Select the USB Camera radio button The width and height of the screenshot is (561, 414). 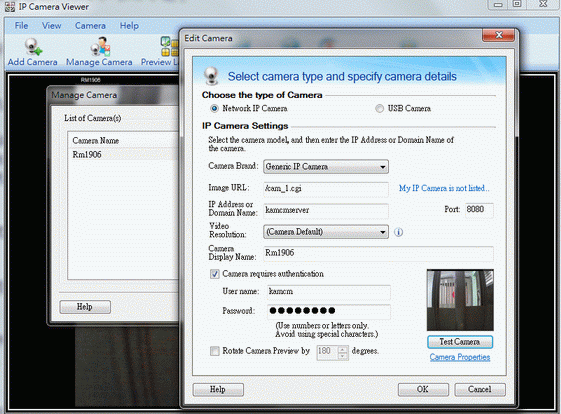click(x=379, y=108)
